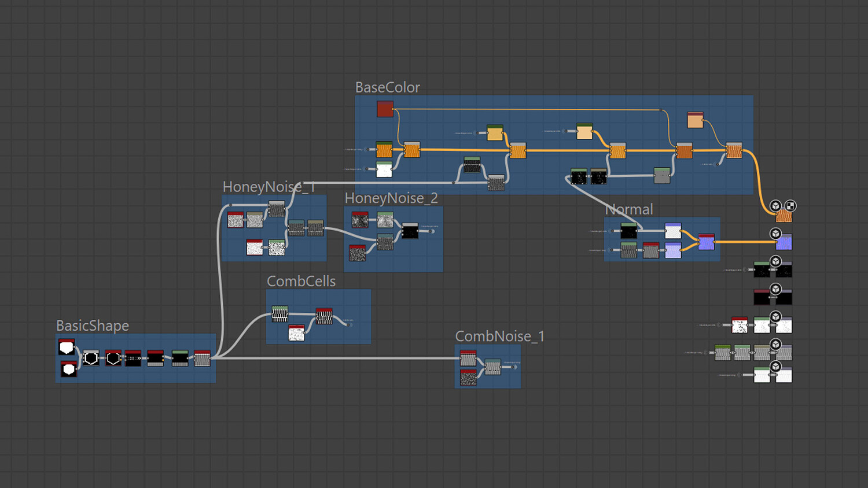This screenshot has height=488, width=868.
Task: Select the red-header peach color node in BaseColor
Action: tap(696, 120)
